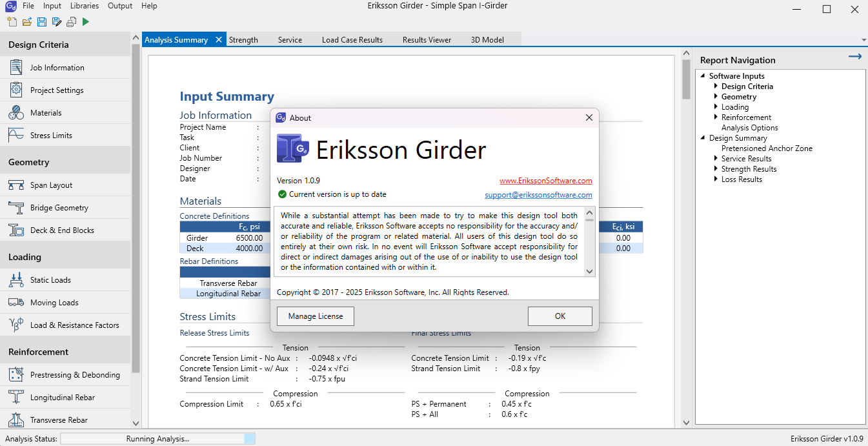Click the Running Analysis progress bar
Screen dimensions: 868x446
pos(157,439)
